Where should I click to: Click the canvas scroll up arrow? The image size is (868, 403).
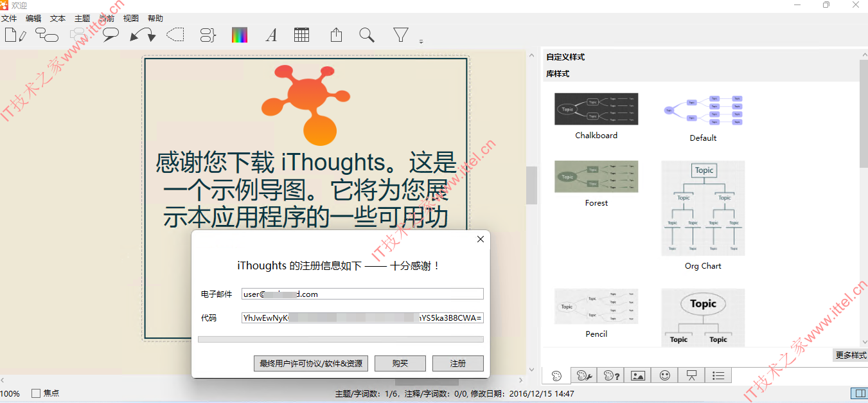[x=531, y=55]
